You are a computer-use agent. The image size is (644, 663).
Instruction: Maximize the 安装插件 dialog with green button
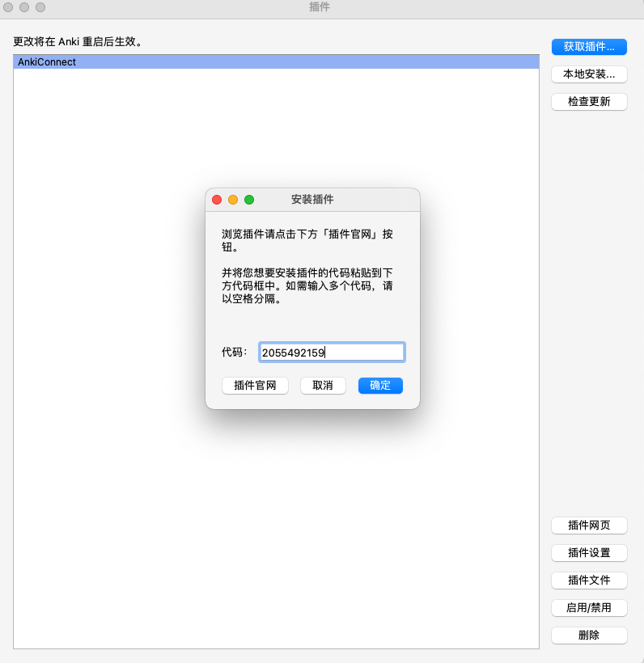coord(249,200)
